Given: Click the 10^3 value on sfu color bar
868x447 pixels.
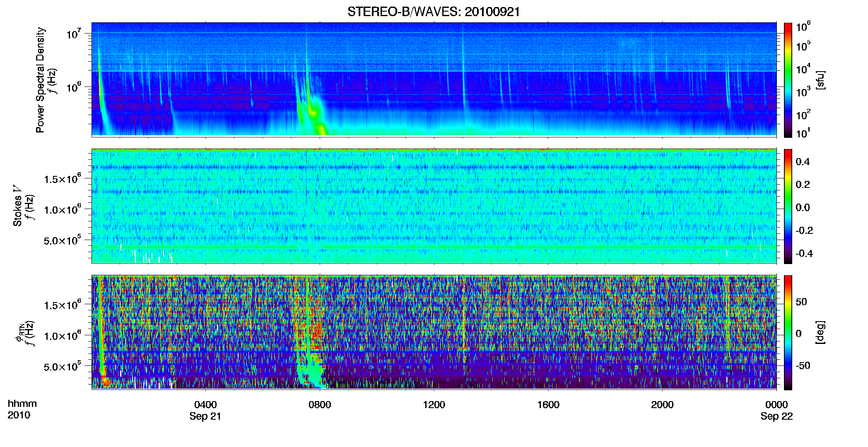Looking at the screenshot, I should tap(803, 91).
